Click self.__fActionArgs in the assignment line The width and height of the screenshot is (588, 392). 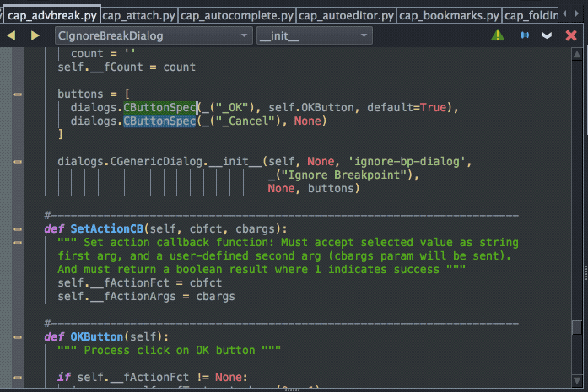[x=116, y=297]
